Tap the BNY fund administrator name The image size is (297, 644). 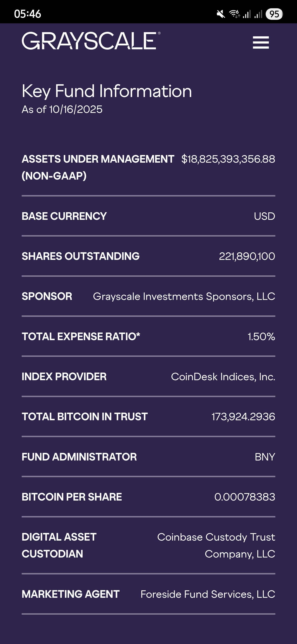(x=265, y=457)
